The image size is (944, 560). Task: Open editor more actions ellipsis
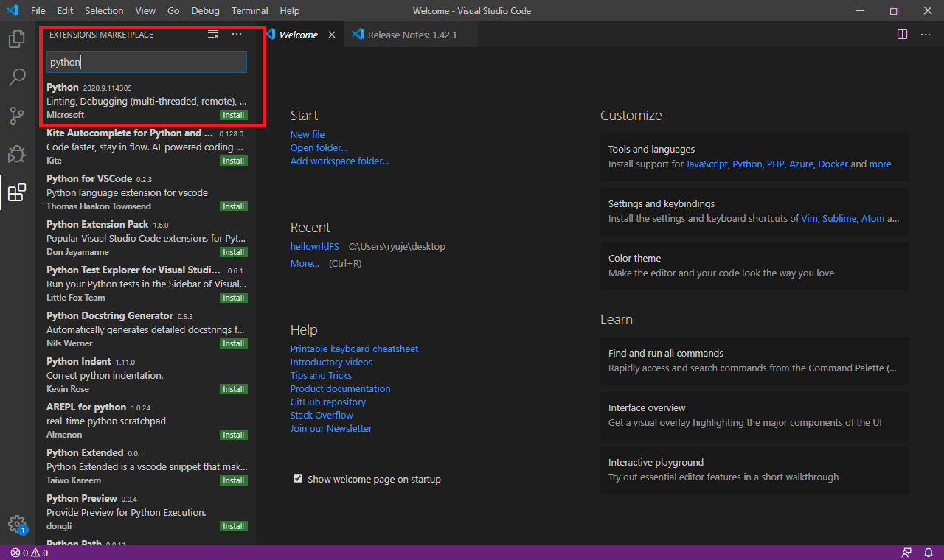coord(926,35)
